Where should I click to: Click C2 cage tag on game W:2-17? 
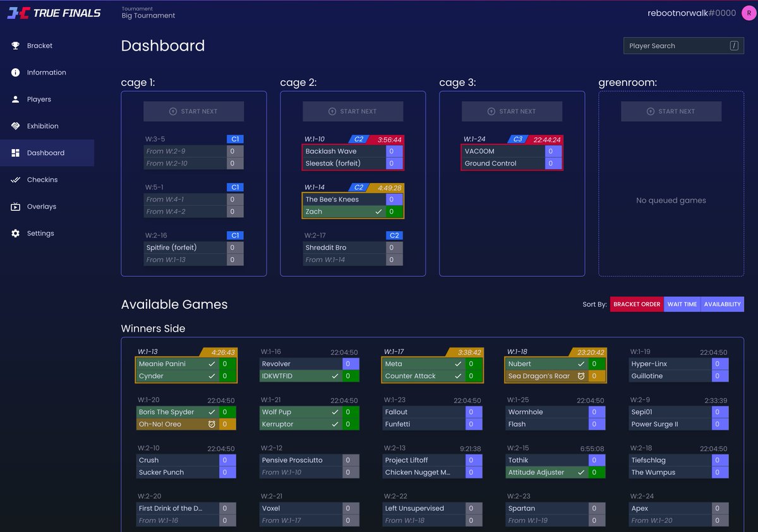[394, 235]
